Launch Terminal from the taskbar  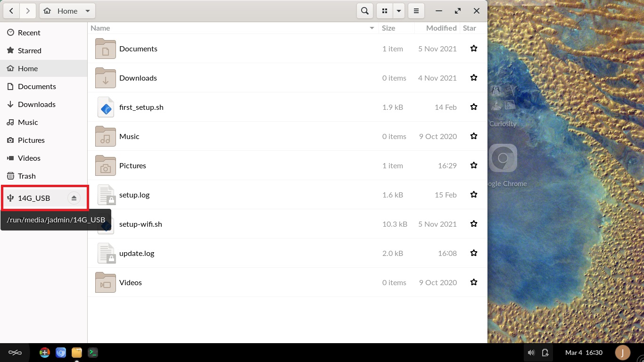[93, 352]
